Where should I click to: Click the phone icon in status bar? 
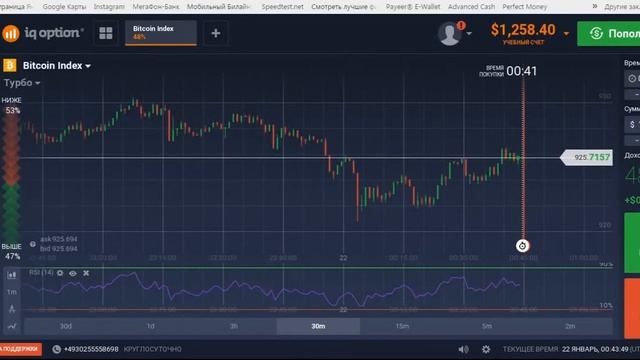point(56,349)
